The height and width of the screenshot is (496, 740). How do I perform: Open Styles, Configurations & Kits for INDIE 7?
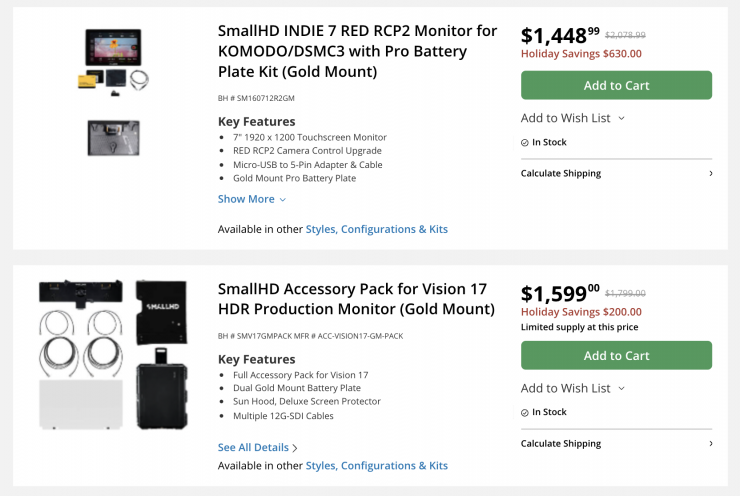(376, 229)
